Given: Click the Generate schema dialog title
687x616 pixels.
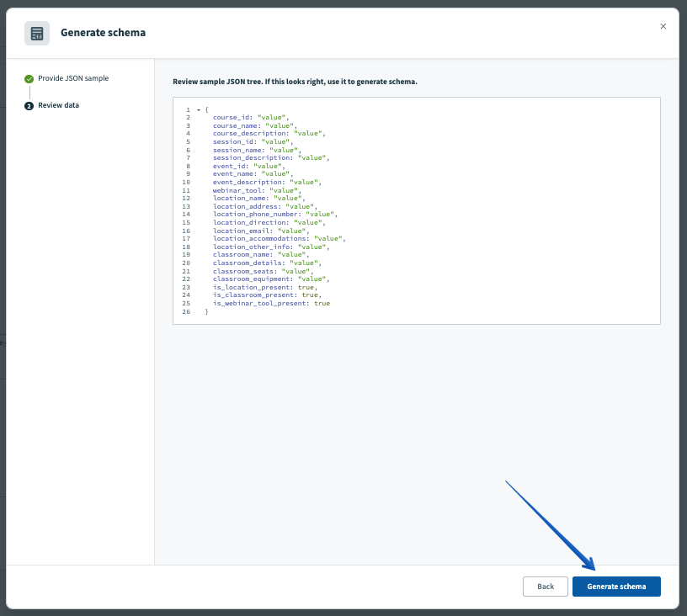Looking at the screenshot, I should [103, 33].
